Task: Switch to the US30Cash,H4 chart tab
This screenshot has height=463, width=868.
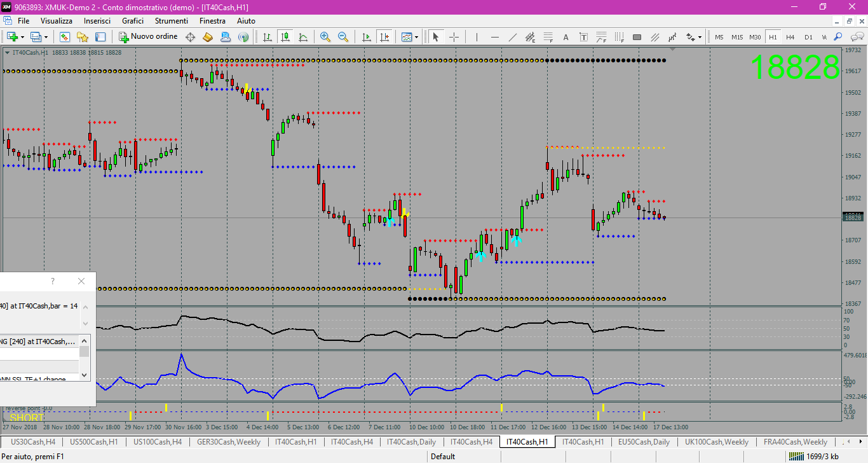Action: click(x=33, y=441)
